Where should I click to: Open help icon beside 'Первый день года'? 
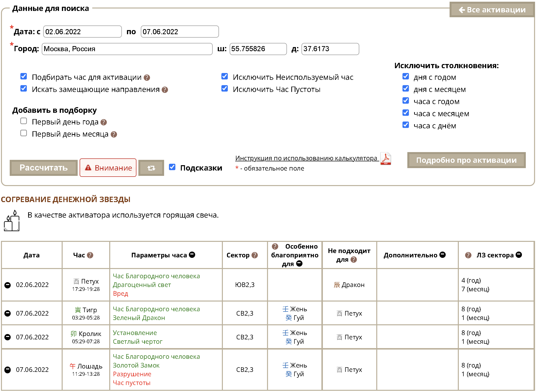(104, 122)
